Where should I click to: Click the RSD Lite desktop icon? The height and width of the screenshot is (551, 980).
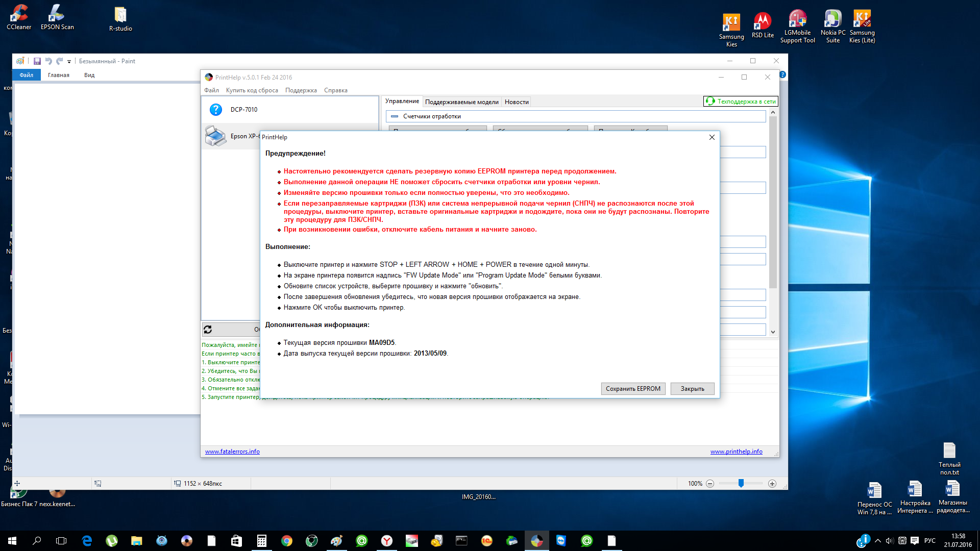click(763, 26)
